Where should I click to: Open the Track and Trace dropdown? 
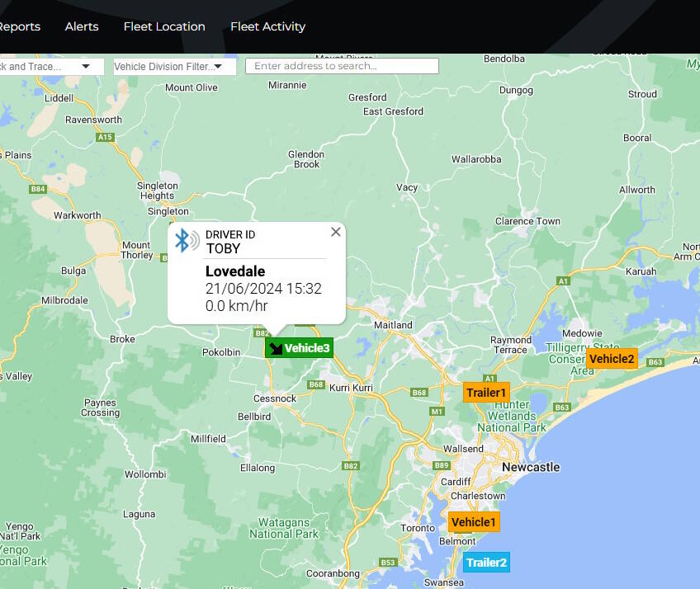51,66
